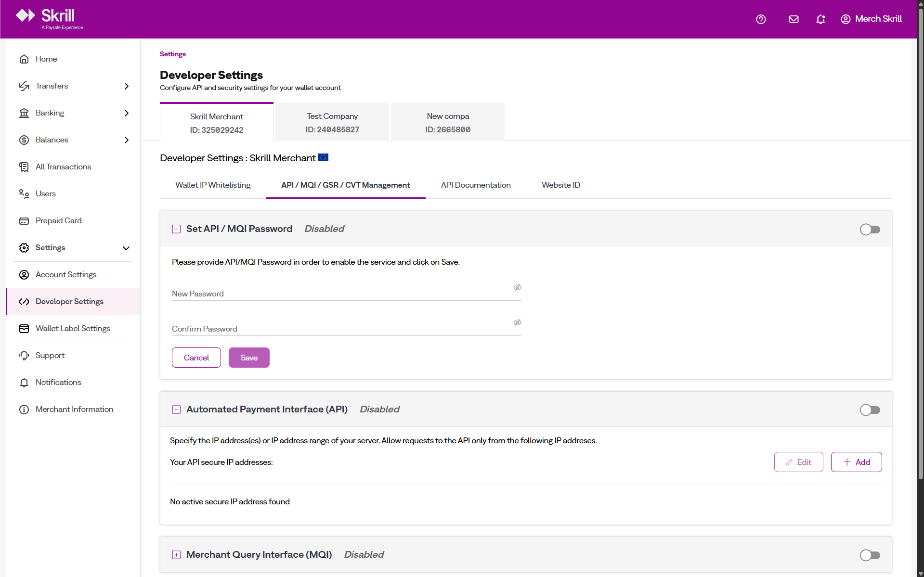Go to Merchant Information page

[74, 409]
